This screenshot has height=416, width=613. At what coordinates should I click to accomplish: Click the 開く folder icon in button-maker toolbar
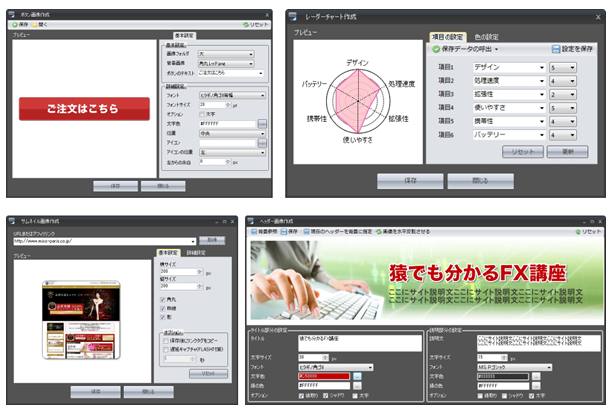pos(43,25)
